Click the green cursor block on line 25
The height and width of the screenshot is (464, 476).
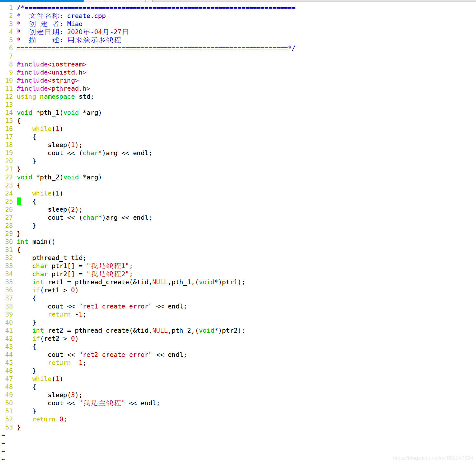click(19, 201)
